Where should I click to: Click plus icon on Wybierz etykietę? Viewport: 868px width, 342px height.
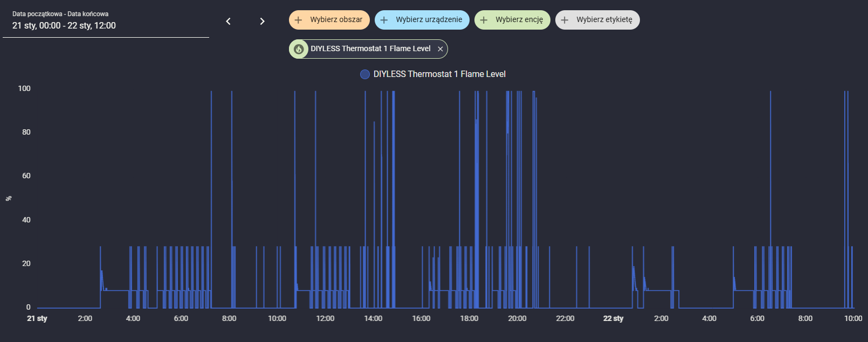click(x=564, y=20)
